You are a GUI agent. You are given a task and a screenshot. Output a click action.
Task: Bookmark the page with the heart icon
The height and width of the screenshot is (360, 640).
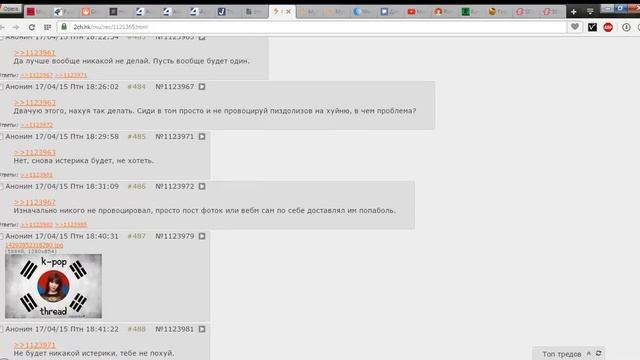(575, 27)
